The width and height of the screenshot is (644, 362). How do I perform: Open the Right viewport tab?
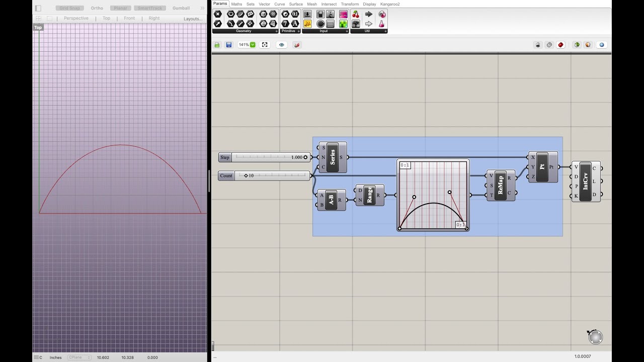tap(154, 18)
